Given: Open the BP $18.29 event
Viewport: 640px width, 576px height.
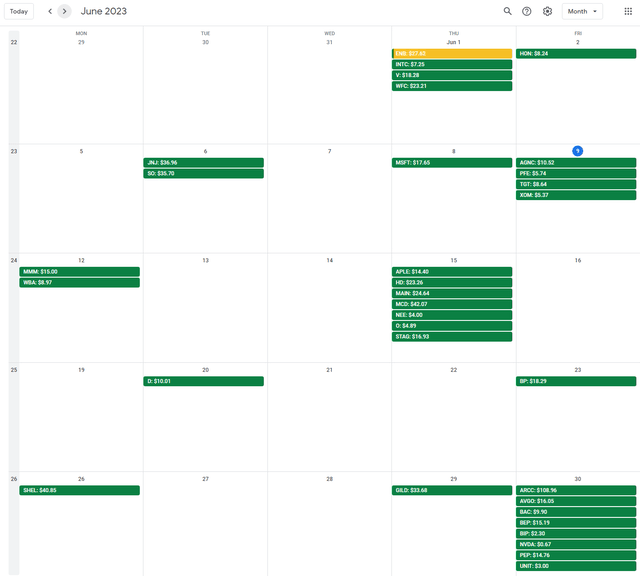Looking at the screenshot, I should pos(576,381).
